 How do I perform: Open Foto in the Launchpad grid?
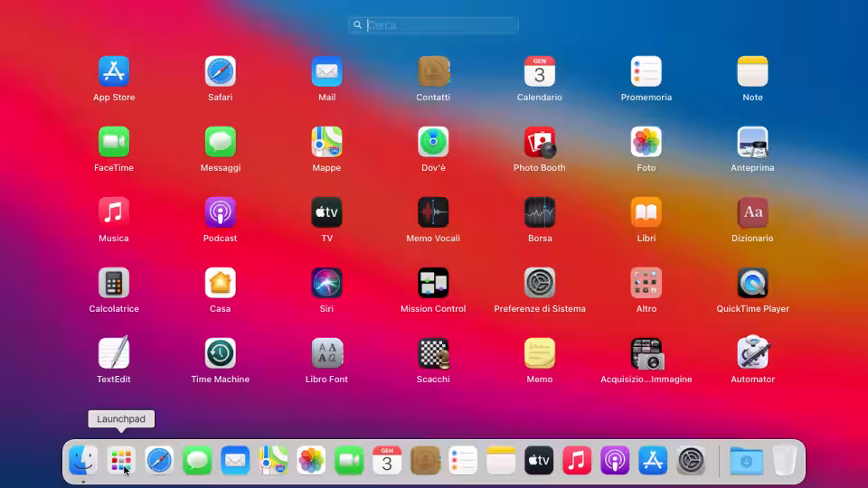point(646,142)
